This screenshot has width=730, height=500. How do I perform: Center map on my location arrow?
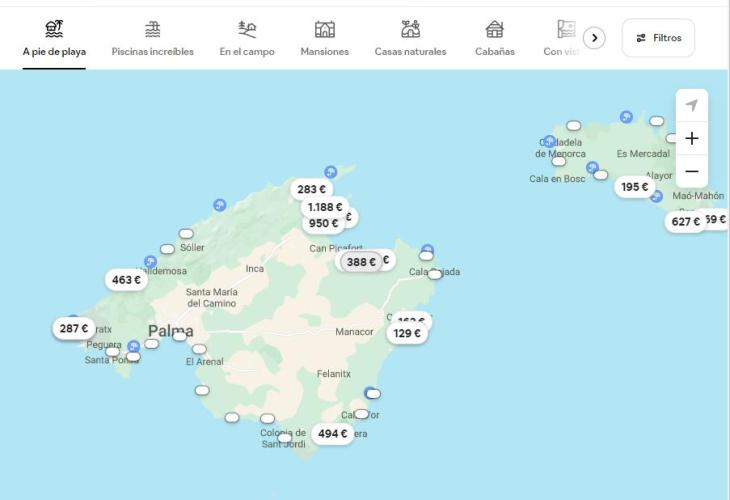692,106
